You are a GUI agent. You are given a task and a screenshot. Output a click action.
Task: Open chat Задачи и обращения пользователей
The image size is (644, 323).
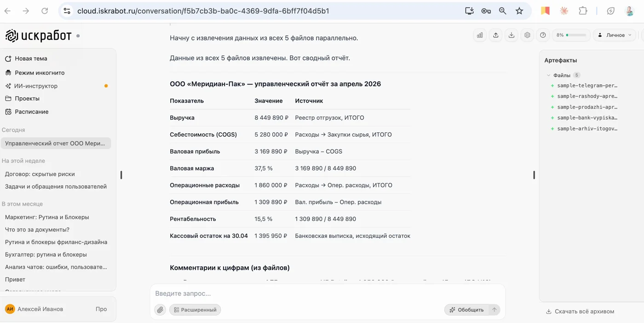(x=56, y=186)
